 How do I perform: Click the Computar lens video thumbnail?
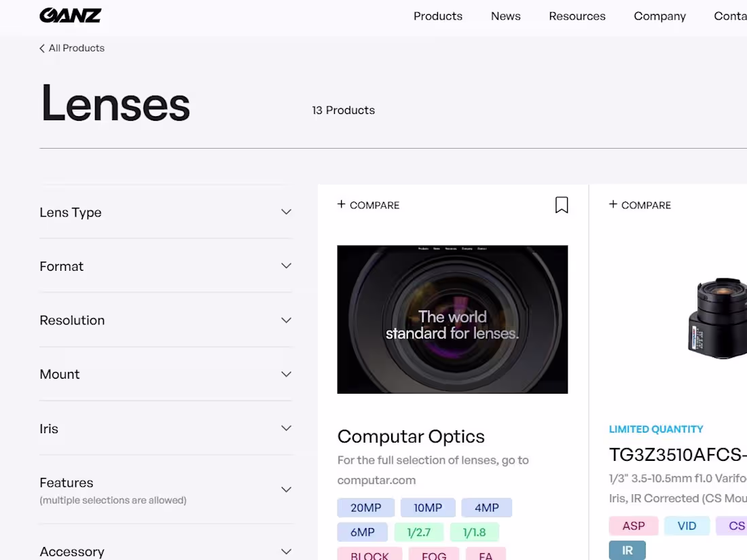[x=452, y=319]
